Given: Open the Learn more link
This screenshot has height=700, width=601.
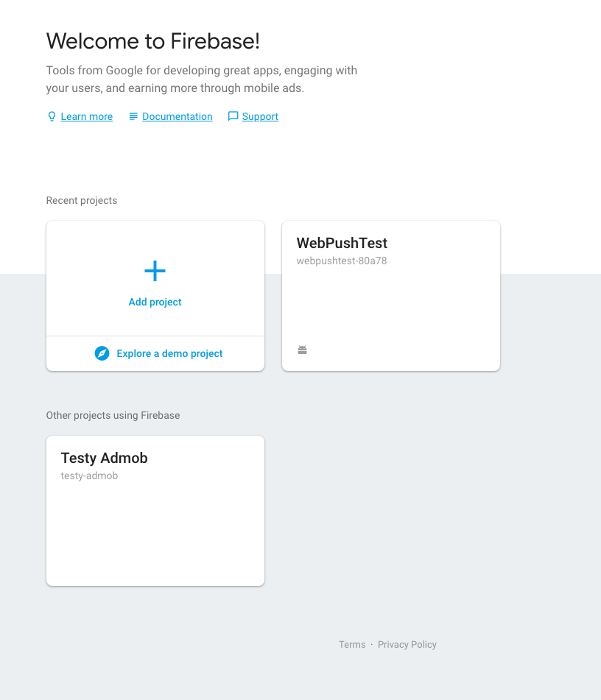Looking at the screenshot, I should coord(86,116).
